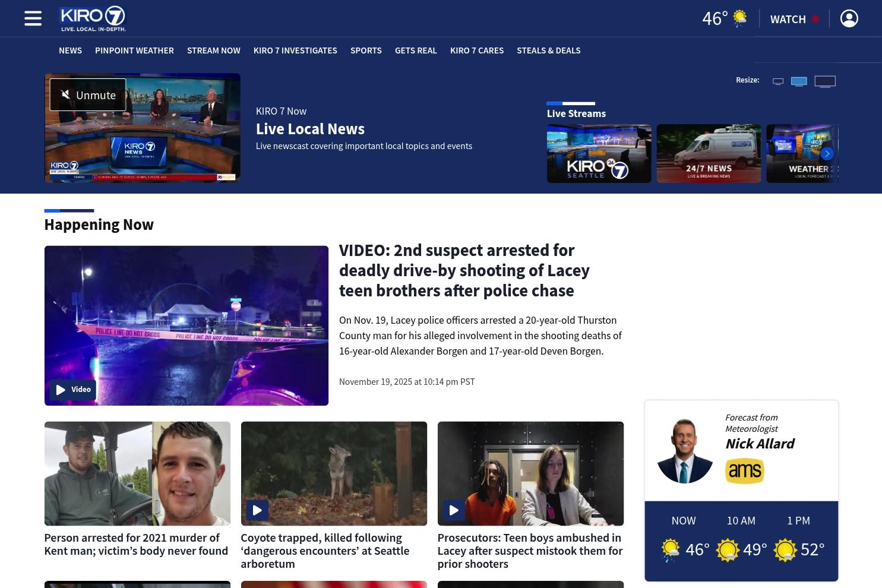
Task: Click the 52° forecast temperature
Action: 813,549
